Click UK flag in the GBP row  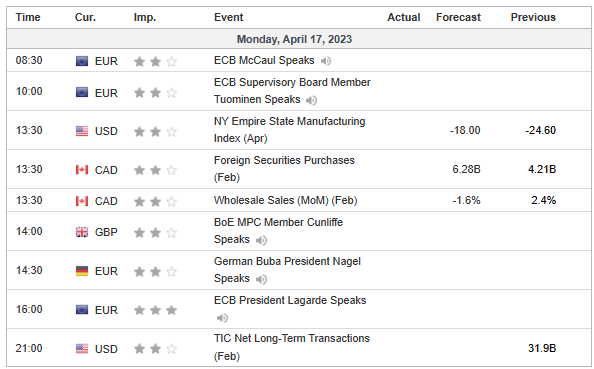pos(82,232)
